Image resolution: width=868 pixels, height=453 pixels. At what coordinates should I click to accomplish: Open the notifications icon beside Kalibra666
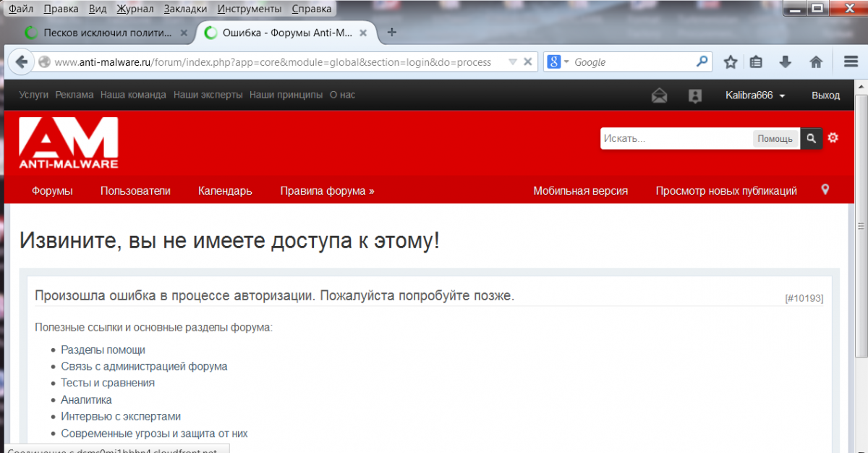pos(695,96)
